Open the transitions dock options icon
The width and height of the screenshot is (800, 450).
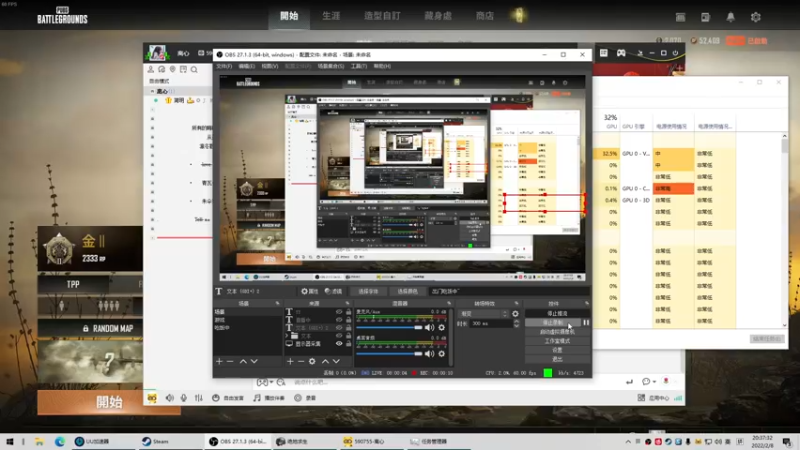[x=517, y=304]
